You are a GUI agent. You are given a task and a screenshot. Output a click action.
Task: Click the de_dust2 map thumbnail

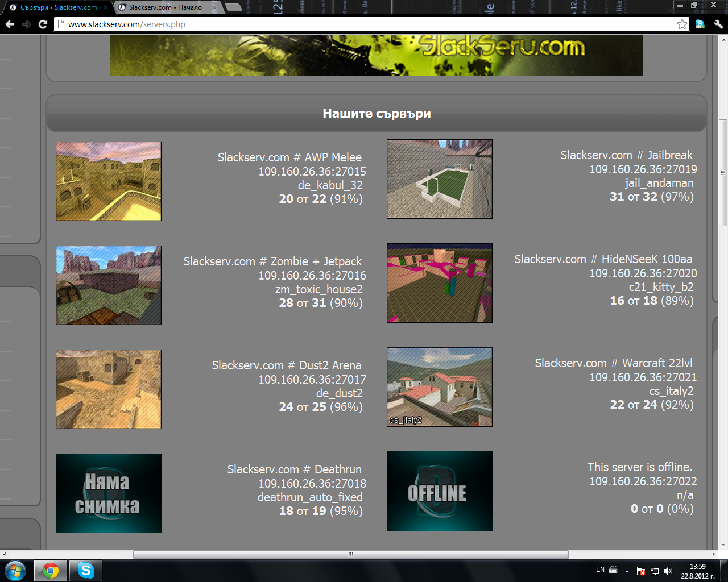(x=109, y=389)
